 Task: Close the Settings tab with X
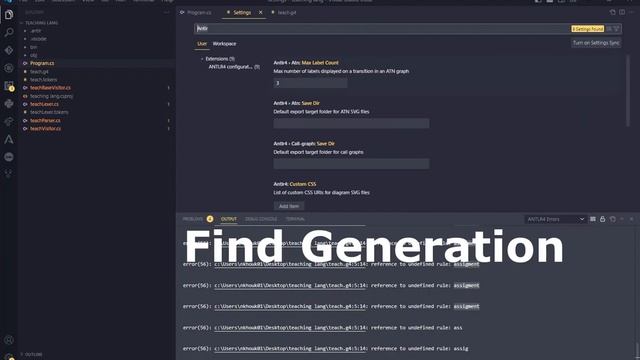(x=260, y=13)
